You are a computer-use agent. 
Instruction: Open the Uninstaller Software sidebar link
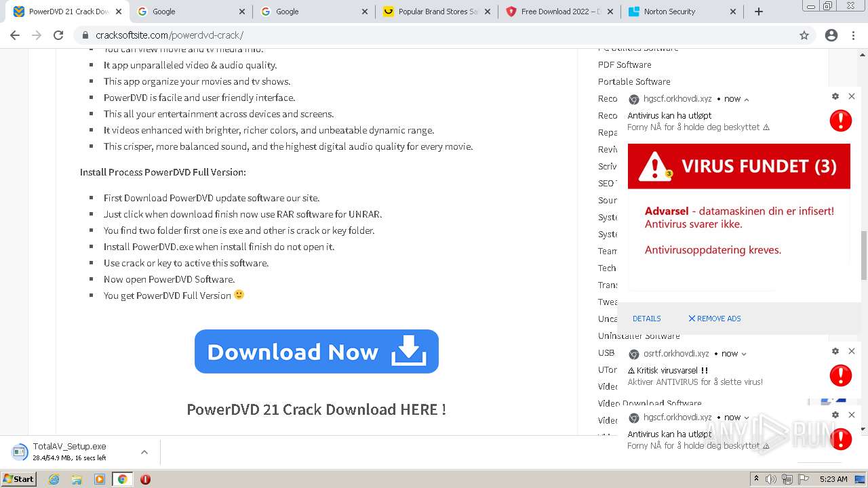pos(639,335)
